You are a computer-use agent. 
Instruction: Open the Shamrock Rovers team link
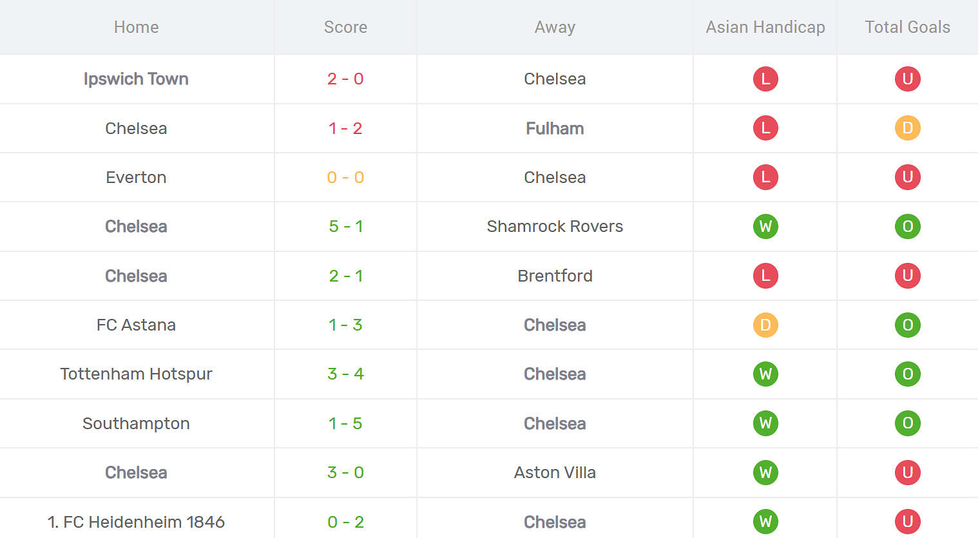(x=555, y=227)
